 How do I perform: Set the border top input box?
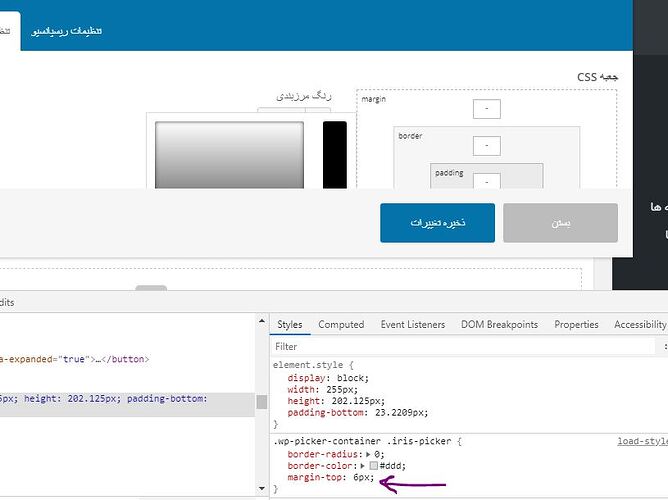click(487, 146)
